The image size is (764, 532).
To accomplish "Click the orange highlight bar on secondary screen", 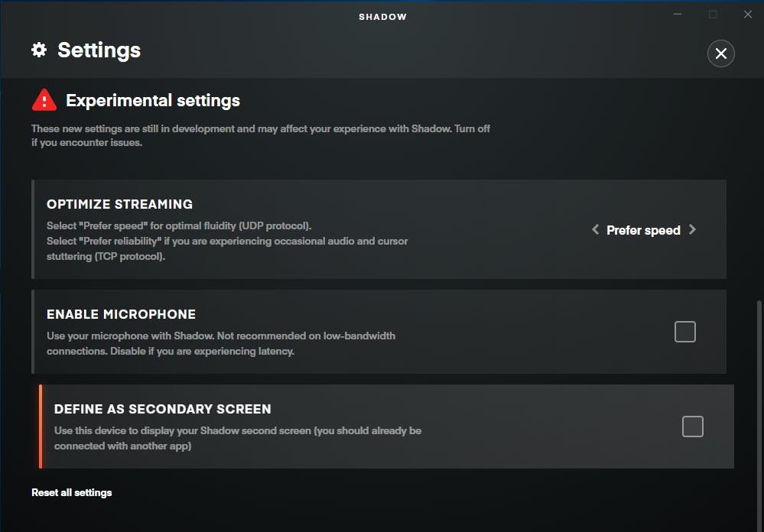I will [x=41, y=427].
